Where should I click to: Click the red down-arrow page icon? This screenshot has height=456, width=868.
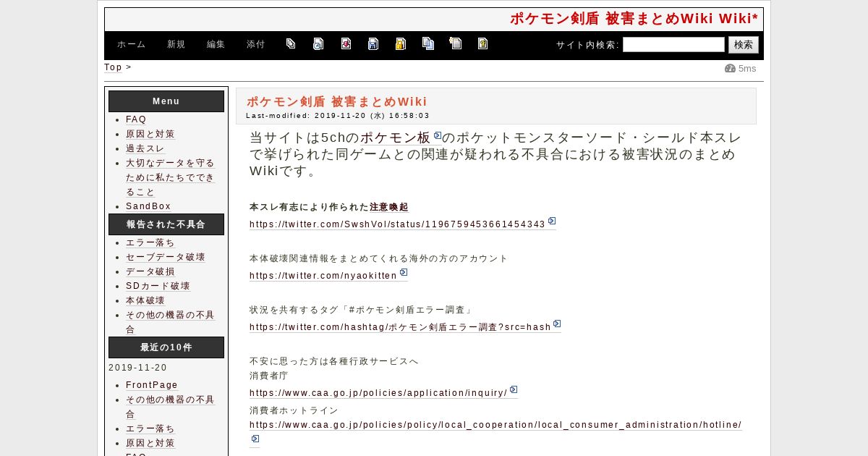coord(346,43)
